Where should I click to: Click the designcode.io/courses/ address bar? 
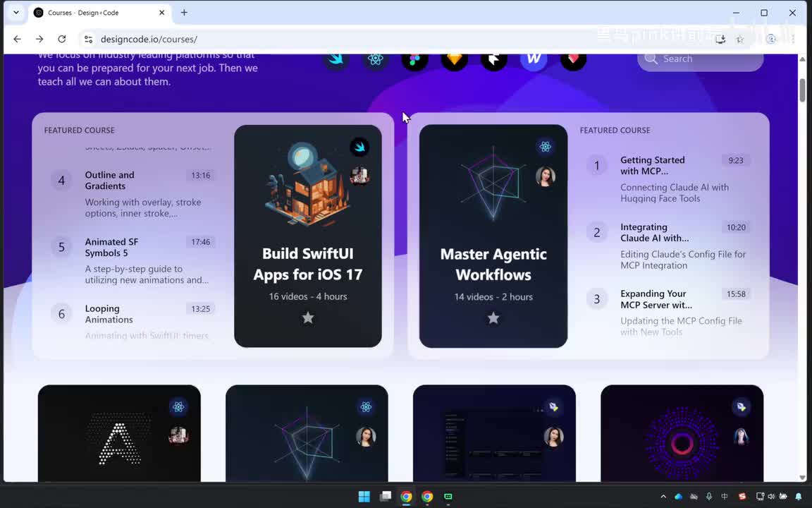click(x=393, y=39)
